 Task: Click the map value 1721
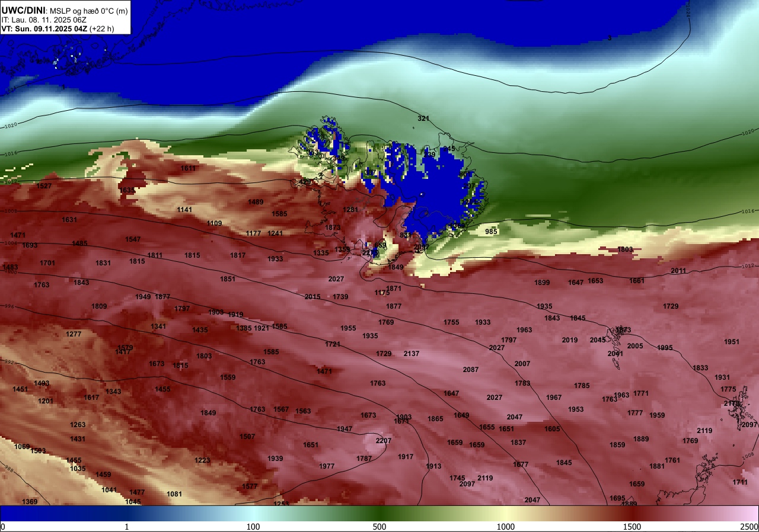pos(333,344)
